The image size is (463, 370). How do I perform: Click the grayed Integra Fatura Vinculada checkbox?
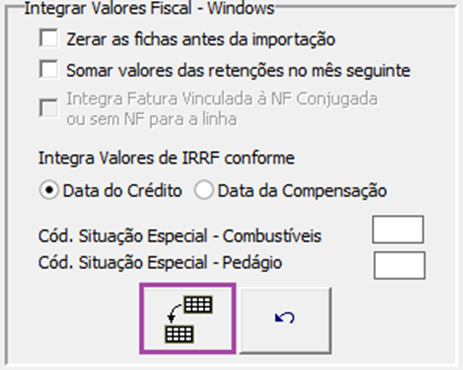pos(49,108)
